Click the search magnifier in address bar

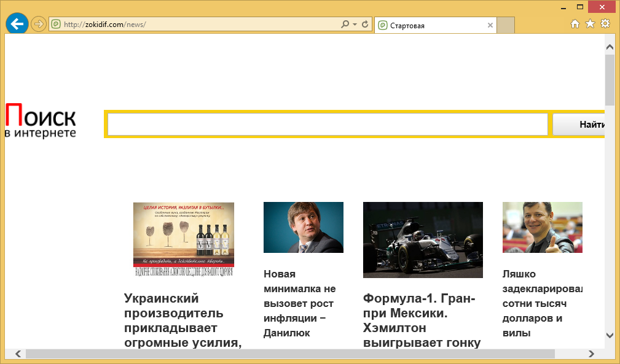click(345, 25)
